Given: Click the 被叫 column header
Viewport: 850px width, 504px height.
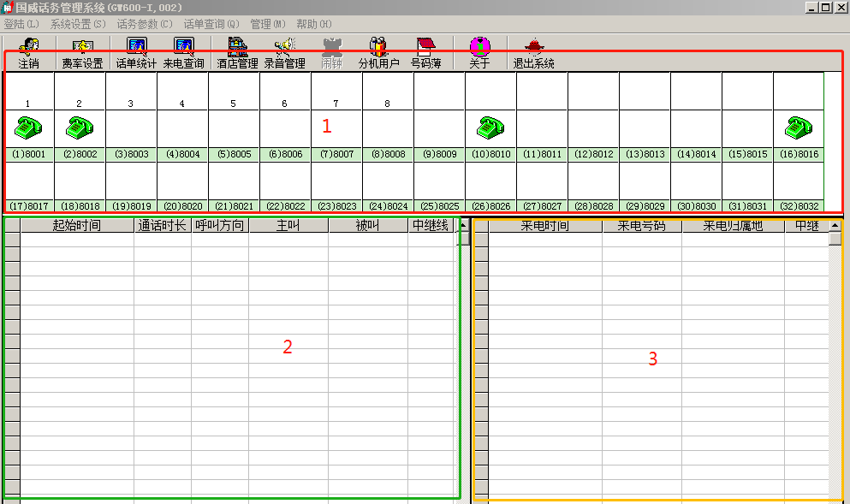Looking at the screenshot, I should [368, 225].
